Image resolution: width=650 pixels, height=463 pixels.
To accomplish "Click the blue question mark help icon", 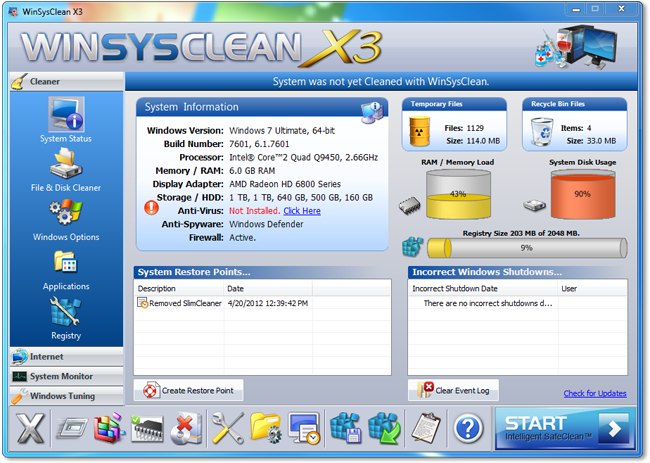I will (467, 429).
